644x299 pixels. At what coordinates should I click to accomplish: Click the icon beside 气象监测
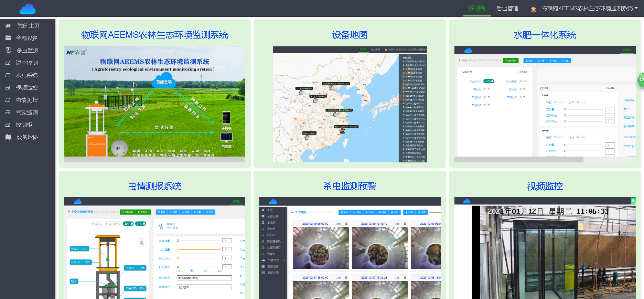[8, 113]
